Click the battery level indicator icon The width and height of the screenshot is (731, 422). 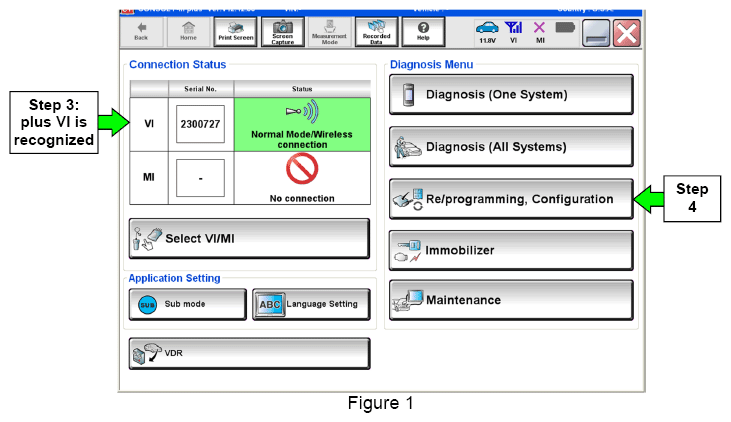(565, 28)
